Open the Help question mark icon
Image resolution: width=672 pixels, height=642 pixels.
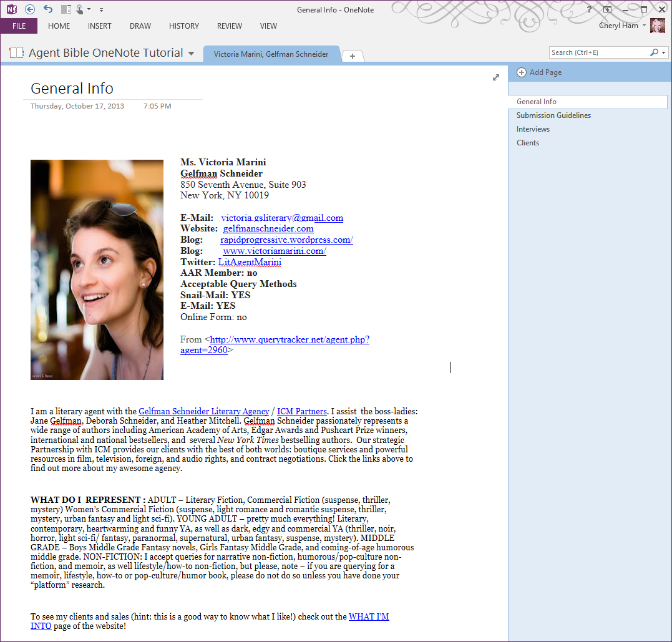click(x=589, y=9)
